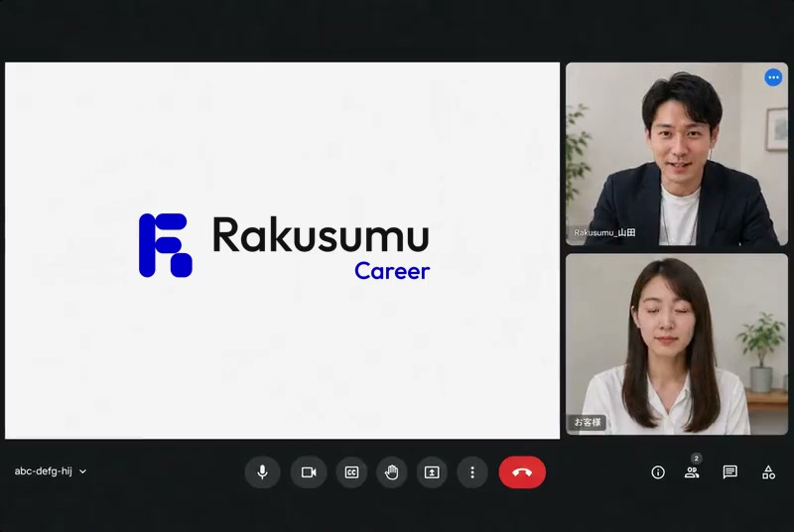Raise your hand
The height and width of the screenshot is (532, 794).
[x=391, y=472]
